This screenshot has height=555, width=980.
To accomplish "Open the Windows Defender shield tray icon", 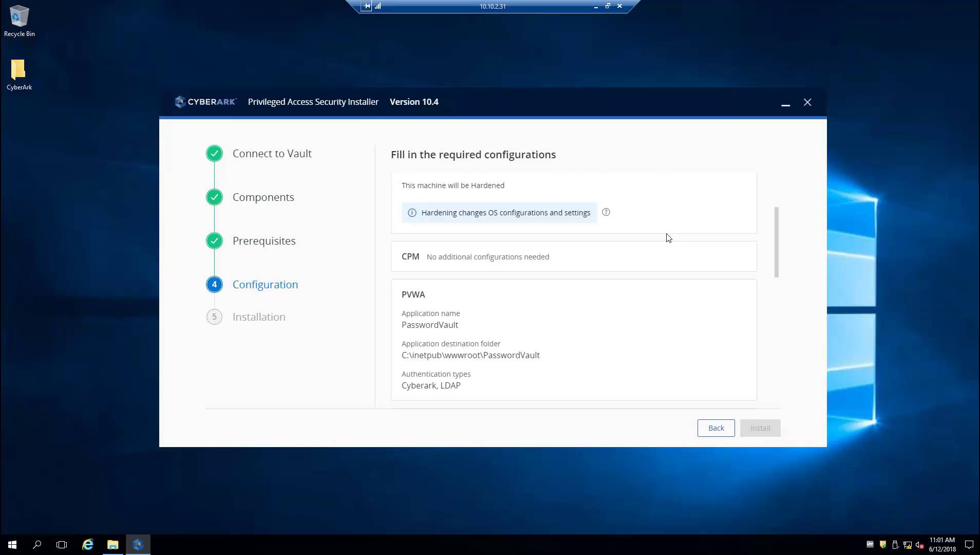I will pyautogui.click(x=883, y=545).
